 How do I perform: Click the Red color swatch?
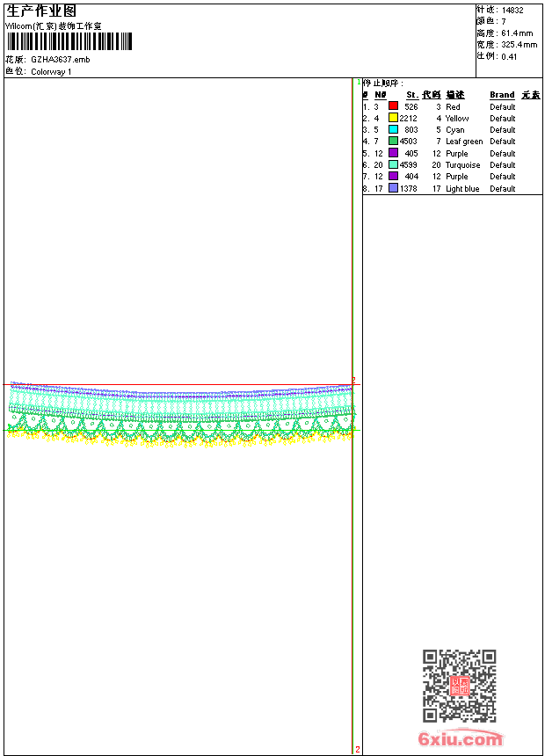click(393, 106)
